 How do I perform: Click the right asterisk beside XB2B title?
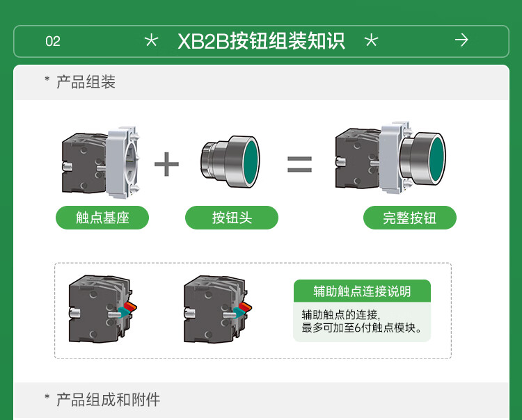[371, 41]
